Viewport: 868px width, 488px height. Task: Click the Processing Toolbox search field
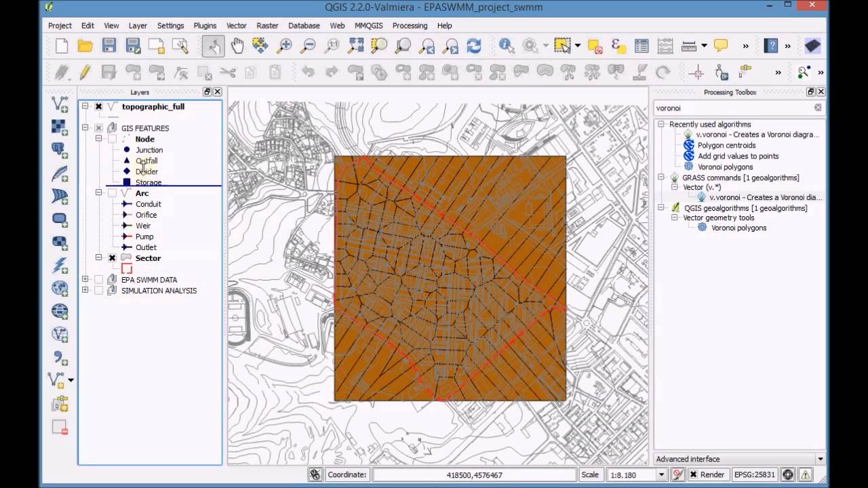coord(739,108)
